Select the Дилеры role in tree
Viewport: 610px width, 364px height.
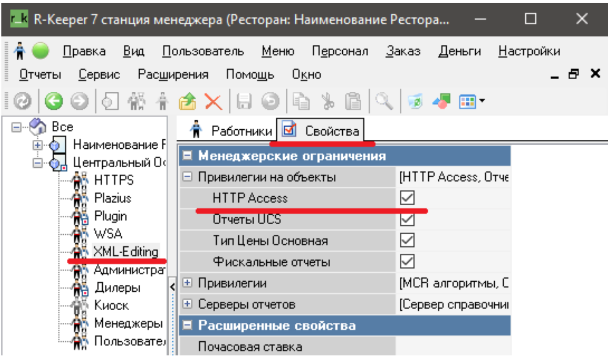pyautogui.click(x=117, y=288)
